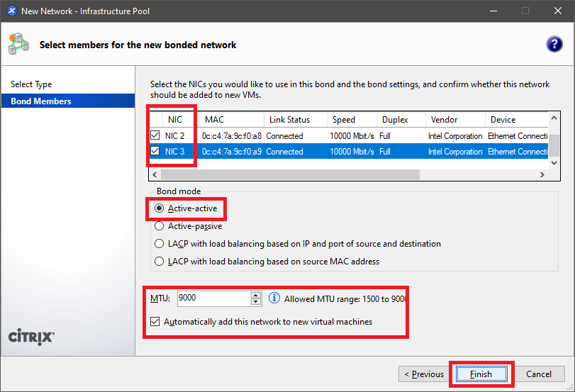Select LACP based on source MAC address
575x392 pixels.
point(160,262)
